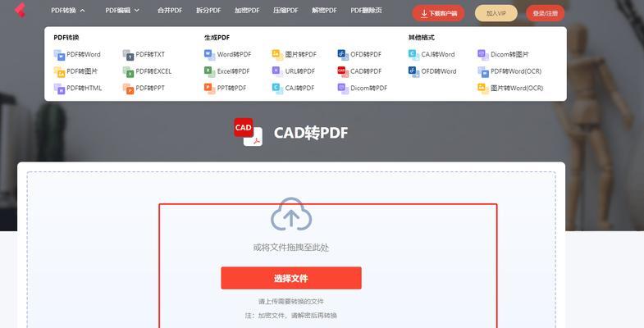Click the Word转PDF icon

209,55
